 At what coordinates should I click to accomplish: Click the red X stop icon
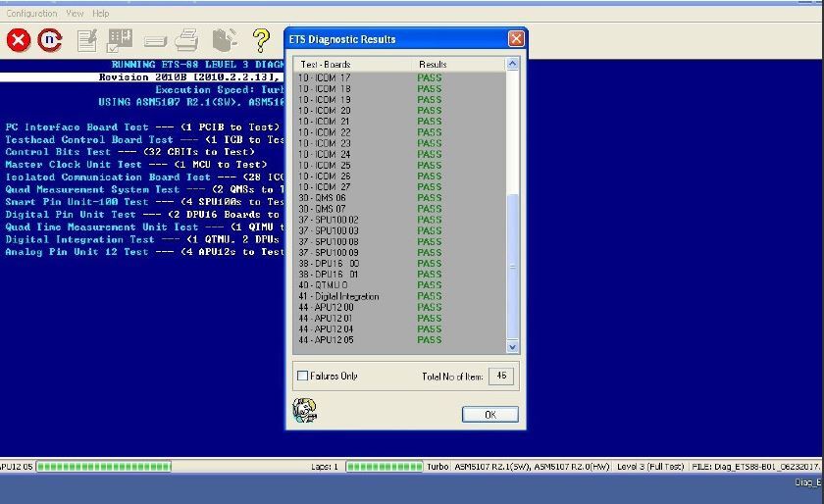click(x=19, y=40)
